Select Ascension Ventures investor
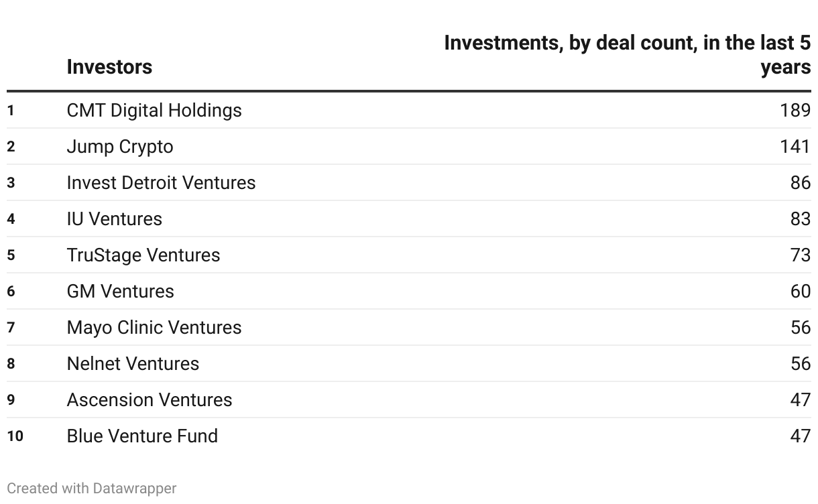The image size is (818, 504). [149, 399]
